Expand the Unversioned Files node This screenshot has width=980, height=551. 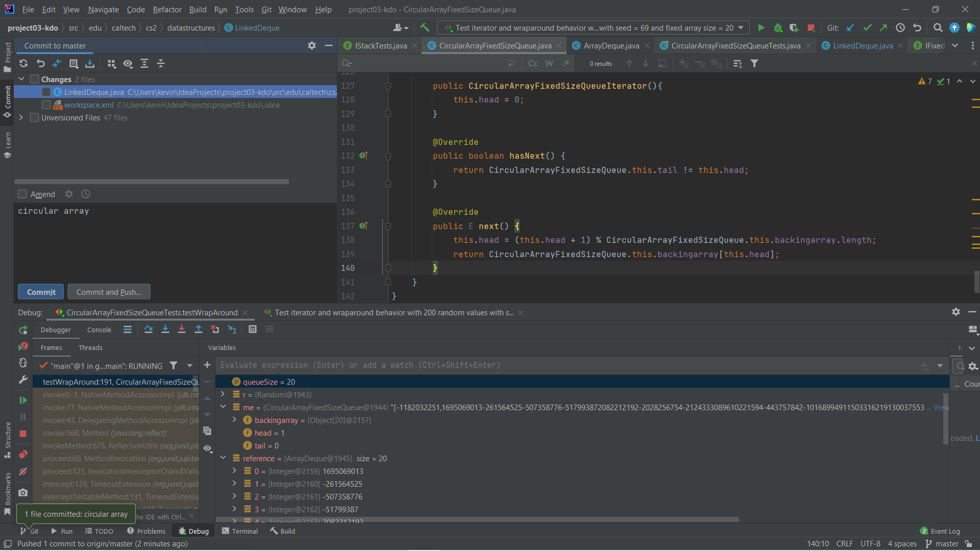coord(21,118)
